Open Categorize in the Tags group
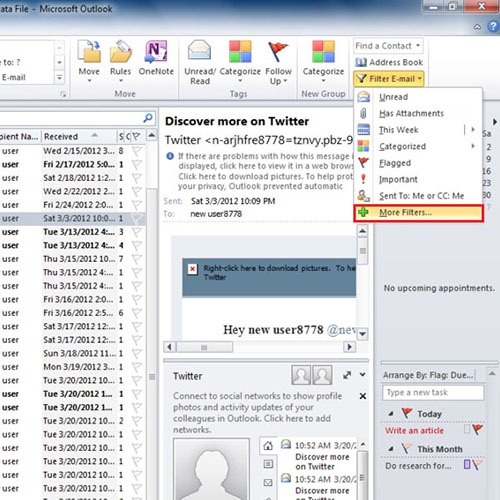The height and width of the screenshot is (500, 500). (240, 62)
